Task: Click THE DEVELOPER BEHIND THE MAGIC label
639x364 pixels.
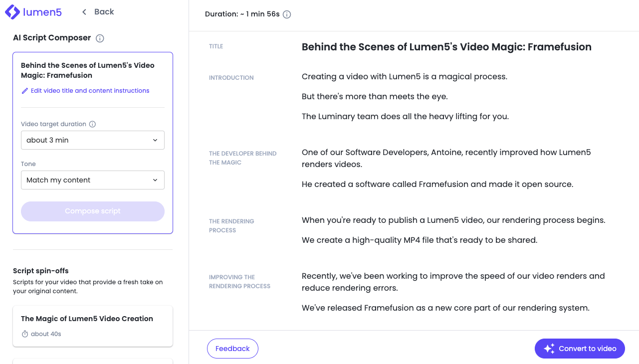Action: [243, 158]
